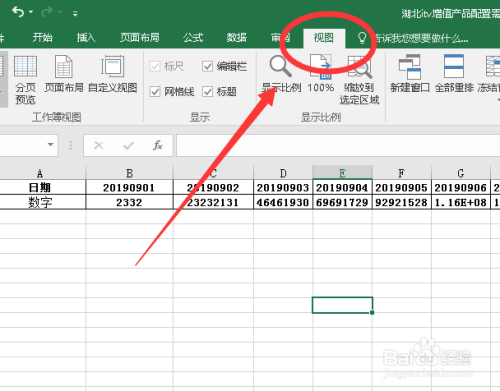
Task: Open a 新建窗口 new window
Action: pos(410,74)
